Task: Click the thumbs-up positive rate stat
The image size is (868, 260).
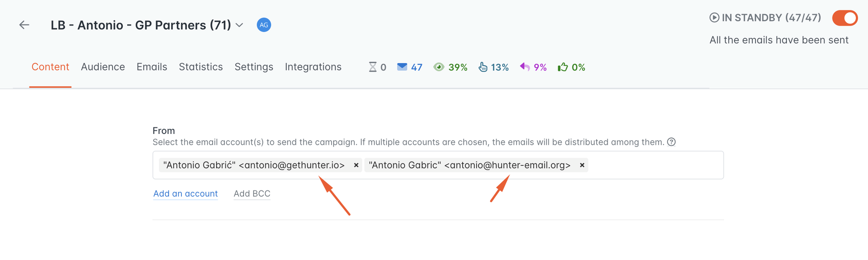Action: [572, 67]
